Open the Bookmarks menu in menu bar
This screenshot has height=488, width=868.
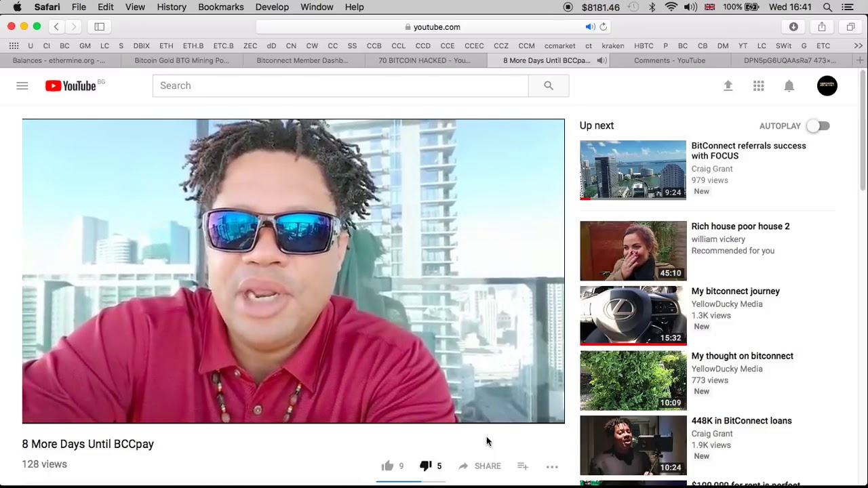[x=220, y=7]
